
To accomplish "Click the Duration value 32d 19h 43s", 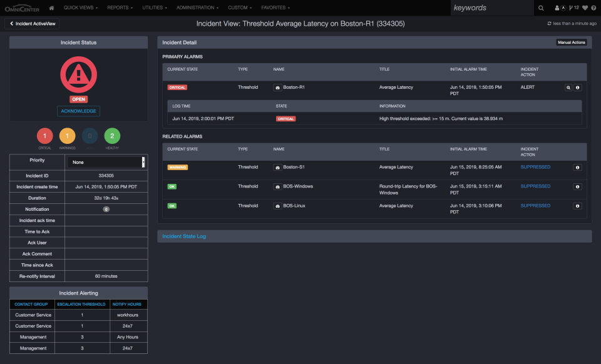I will [106, 198].
